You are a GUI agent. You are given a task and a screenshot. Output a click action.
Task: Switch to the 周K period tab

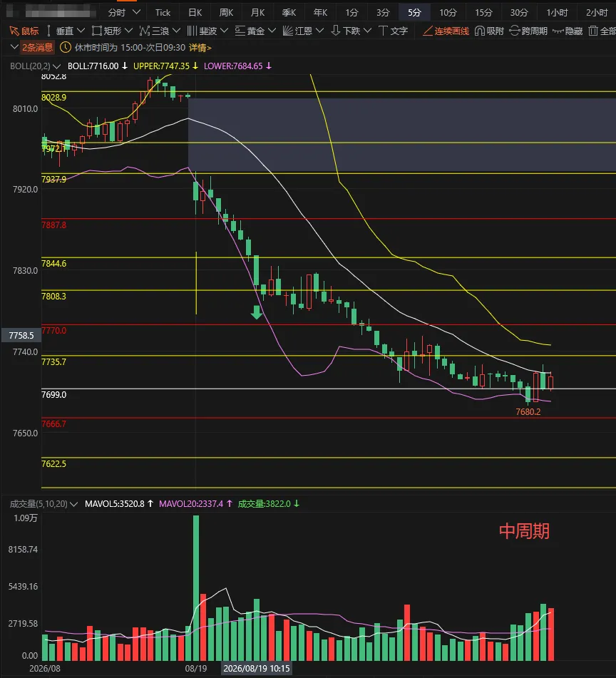click(226, 13)
